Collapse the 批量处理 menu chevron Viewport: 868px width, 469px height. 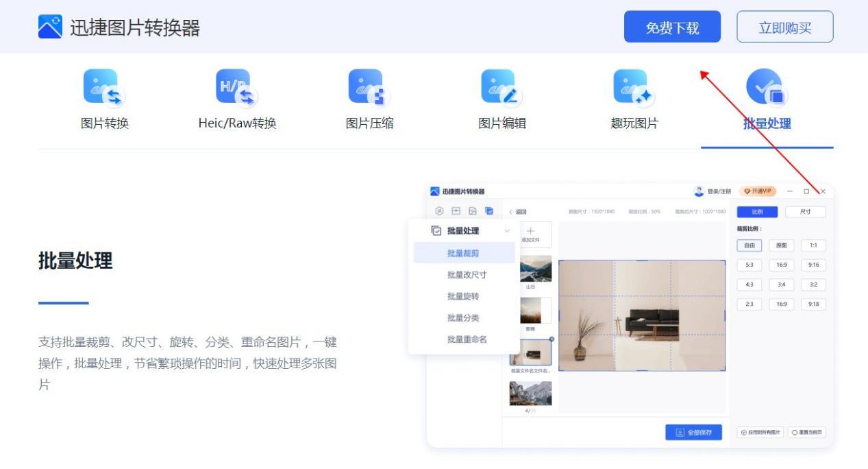coord(507,231)
